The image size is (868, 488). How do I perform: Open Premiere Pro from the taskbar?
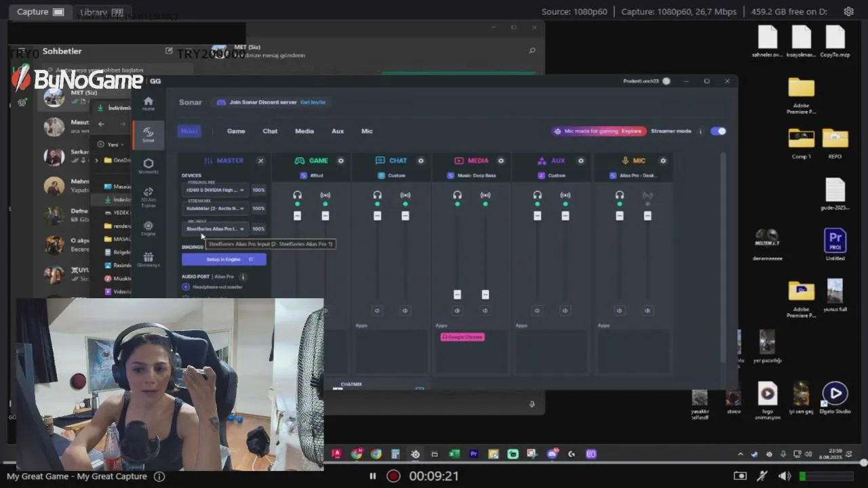click(474, 454)
